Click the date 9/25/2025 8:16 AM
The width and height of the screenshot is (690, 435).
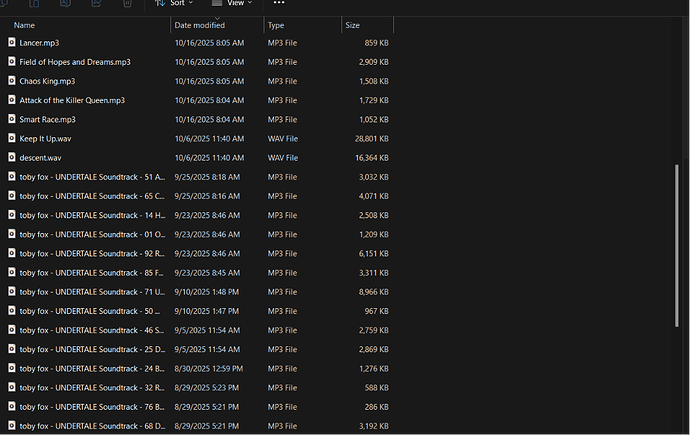pos(207,196)
